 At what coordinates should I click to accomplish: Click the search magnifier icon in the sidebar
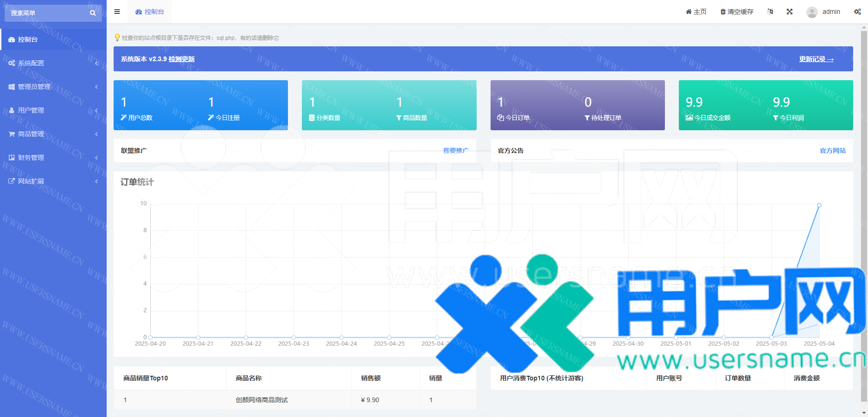(93, 13)
